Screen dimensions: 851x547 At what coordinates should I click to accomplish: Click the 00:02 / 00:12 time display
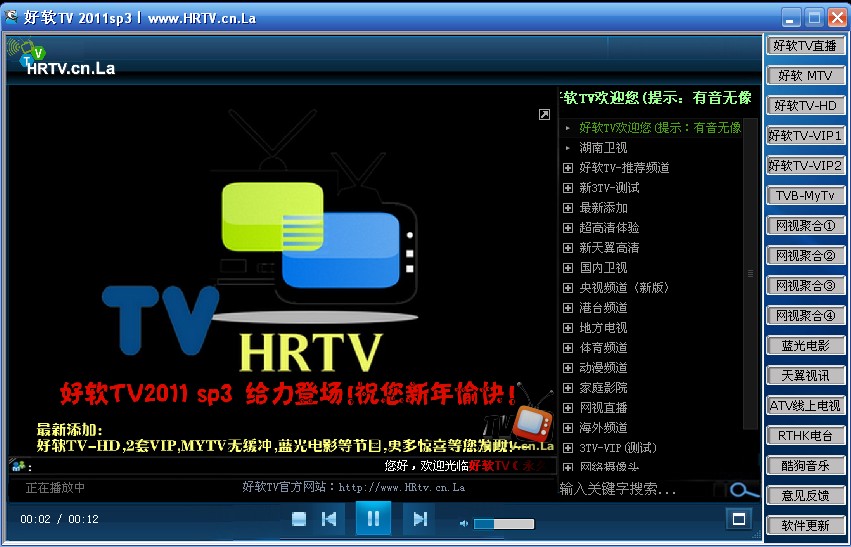tap(60, 519)
